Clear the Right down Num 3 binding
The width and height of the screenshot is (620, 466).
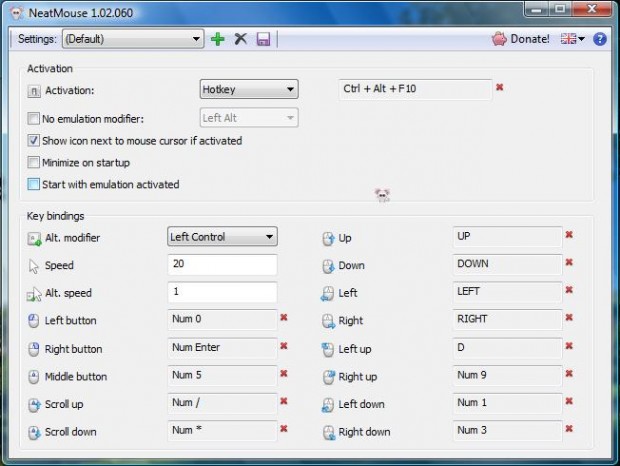tap(569, 429)
